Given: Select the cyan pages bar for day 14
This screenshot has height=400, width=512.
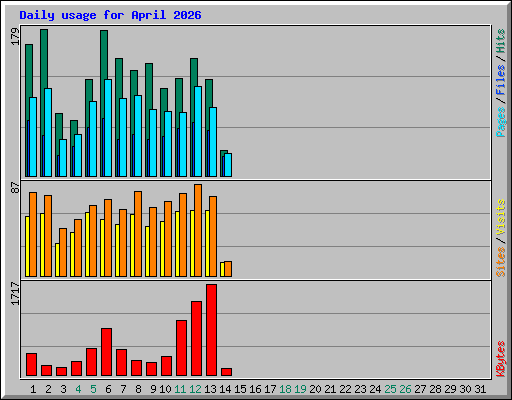Looking at the screenshot, I should (x=228, y=165).
